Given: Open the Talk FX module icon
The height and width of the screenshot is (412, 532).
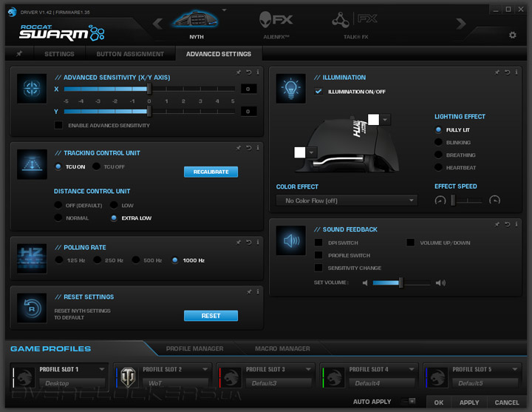Looking at the screenshot, I should tap(355, 20).
